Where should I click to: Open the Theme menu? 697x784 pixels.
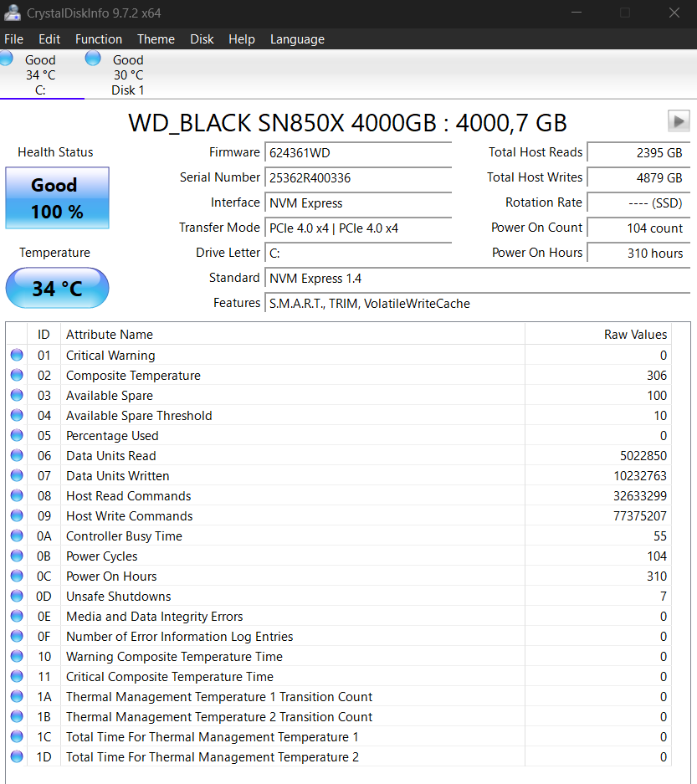point(156,39)
